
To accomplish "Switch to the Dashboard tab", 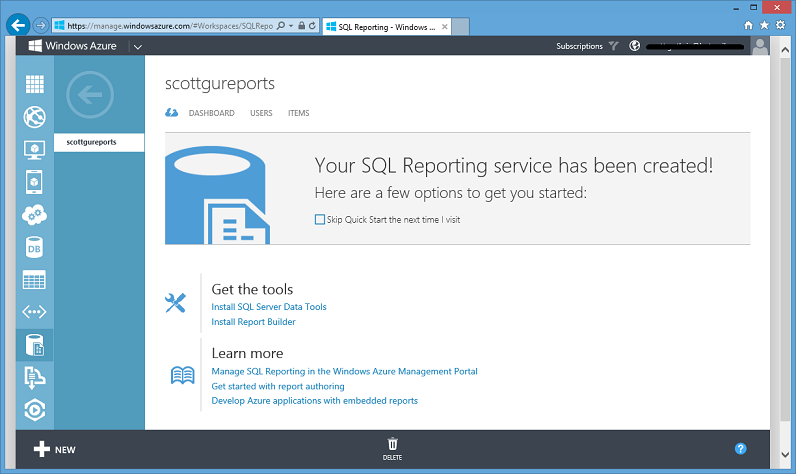I will (212, 113).
